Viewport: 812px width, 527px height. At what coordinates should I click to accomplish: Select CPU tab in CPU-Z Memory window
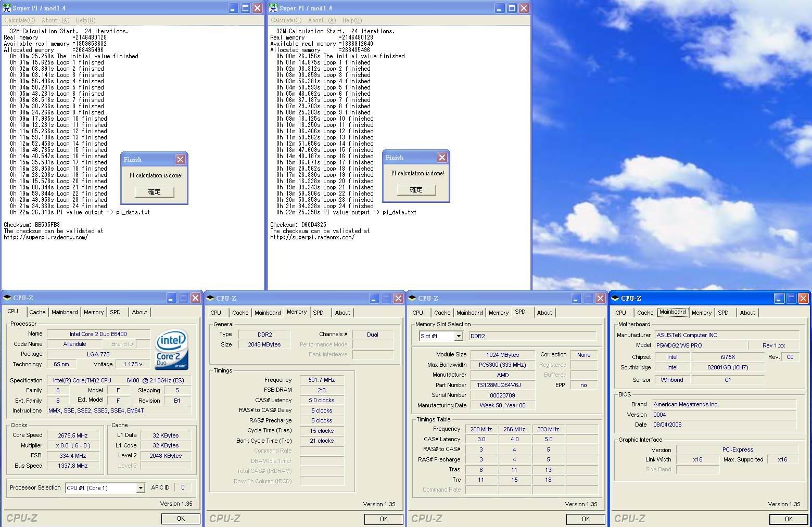[x=215, y=313]
